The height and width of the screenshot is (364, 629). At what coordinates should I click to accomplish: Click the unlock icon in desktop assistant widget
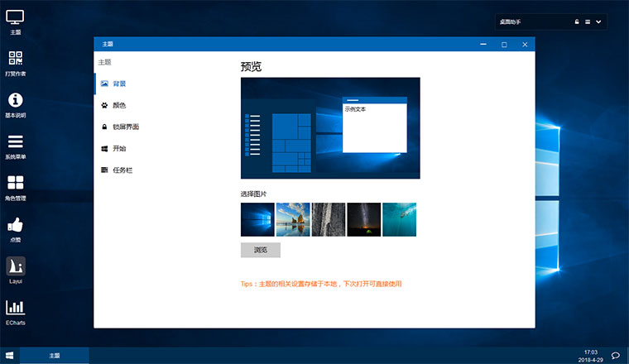pos(577,22)
